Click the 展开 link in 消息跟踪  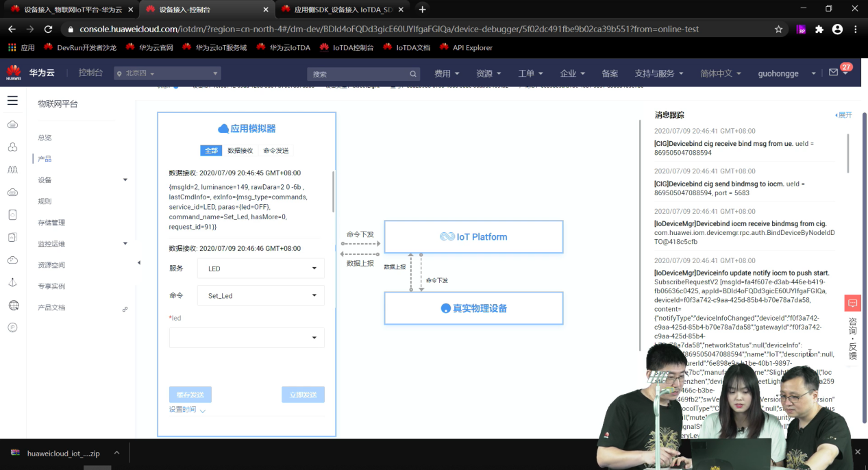point(844,115)
